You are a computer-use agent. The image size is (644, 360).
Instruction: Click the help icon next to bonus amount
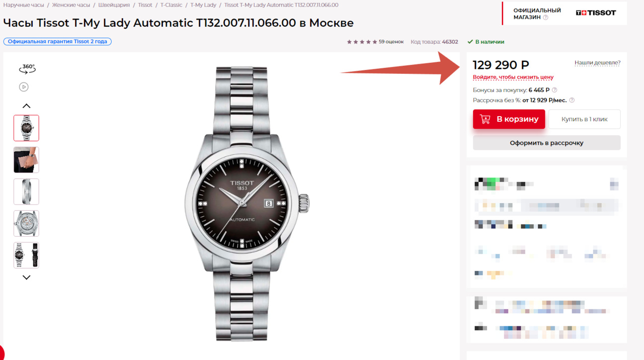pos(554,90)
